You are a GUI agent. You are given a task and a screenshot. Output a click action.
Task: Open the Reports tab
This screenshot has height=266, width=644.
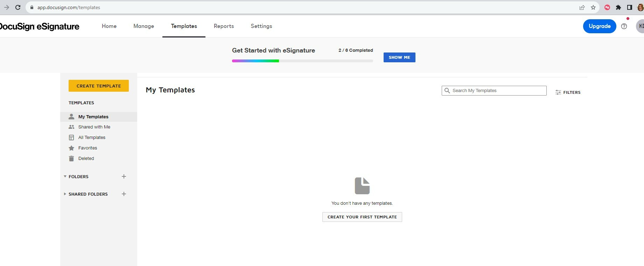click(x=224, y=26)
